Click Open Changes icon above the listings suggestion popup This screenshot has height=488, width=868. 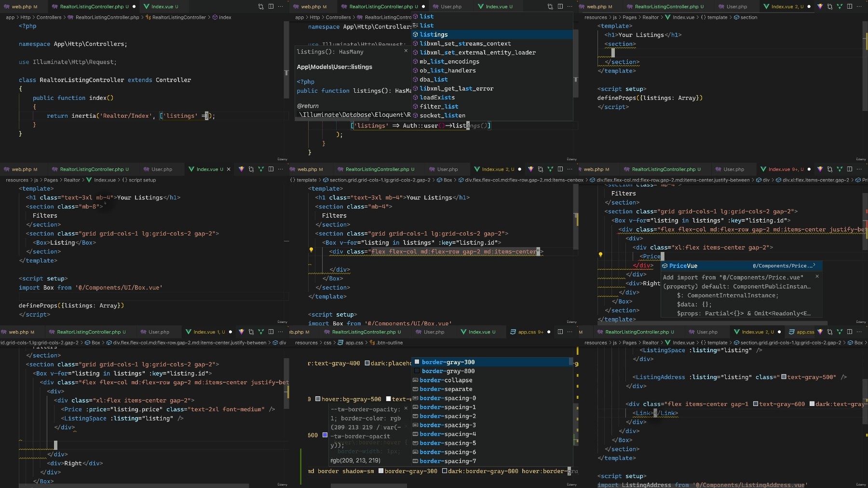pyautogui.click(x=550, y=7)
